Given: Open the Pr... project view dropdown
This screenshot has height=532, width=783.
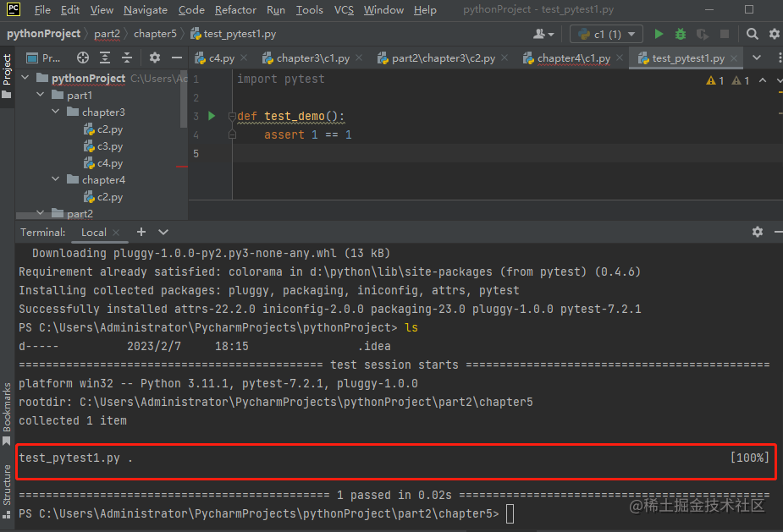Looking at the screenshot, I should 43,58.
